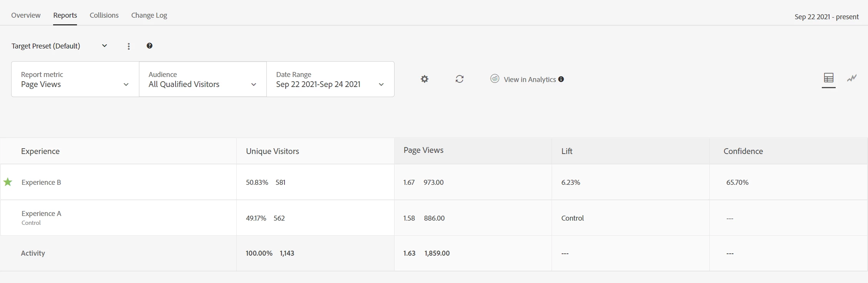Click the 1,859.00 total page views
Viewport: 868px width, 283px height.
pos(437,253)
